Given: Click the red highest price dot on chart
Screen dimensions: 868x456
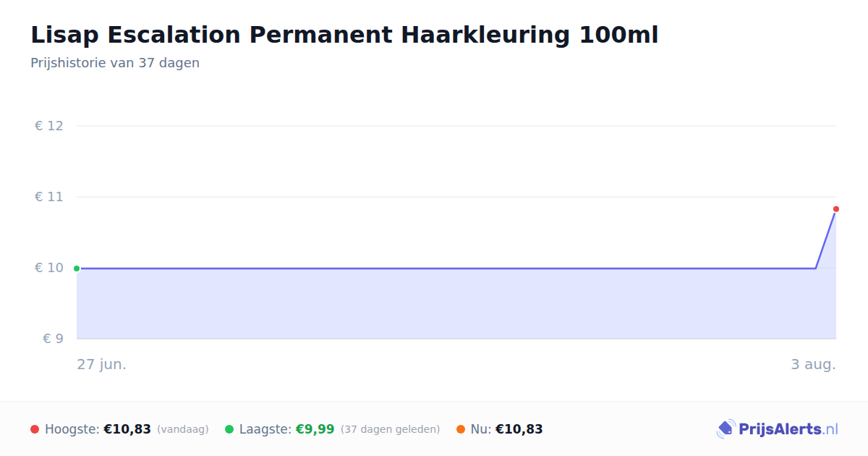Looking at the screenshot, I should 836,209.
